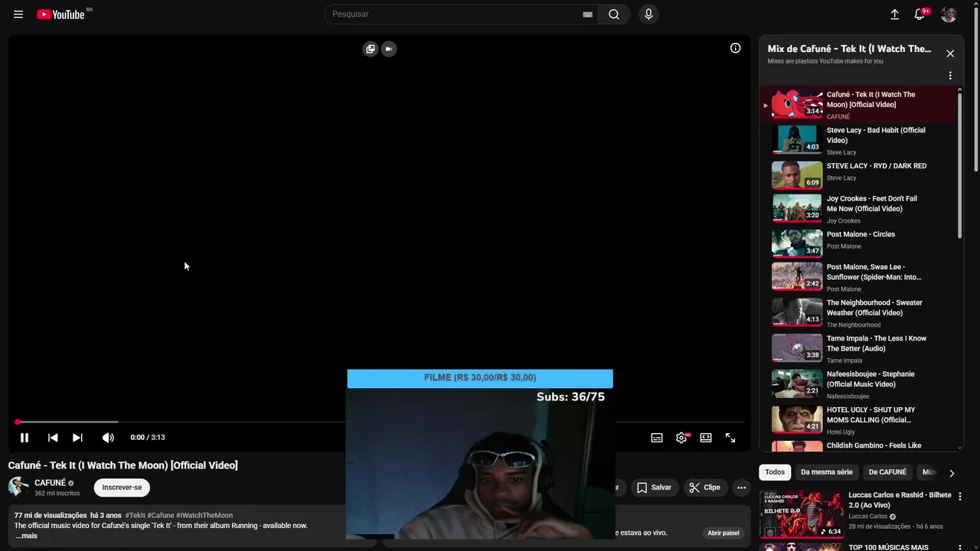The height and width of the screenshot is (551, 980).
Task: Select the Todos filter chip
Action: (775, 472)
